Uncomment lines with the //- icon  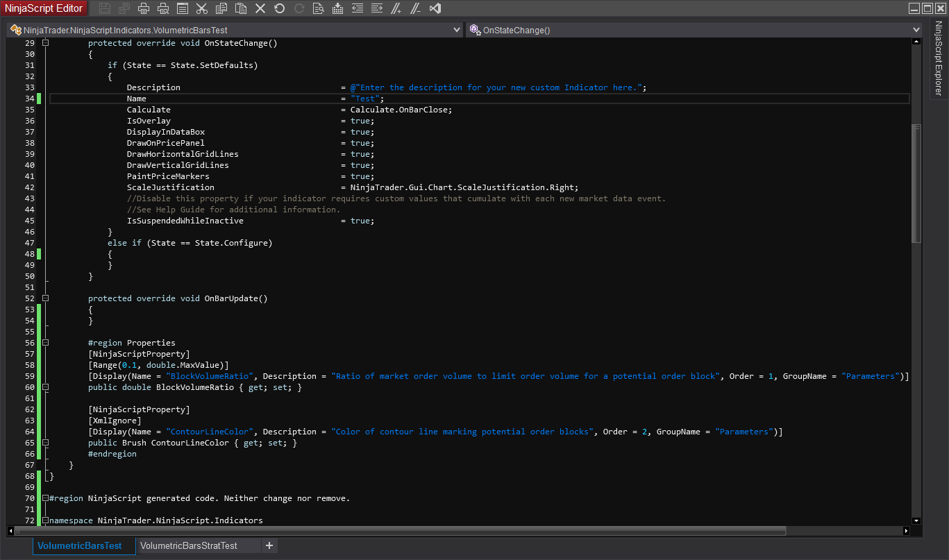point(415,8)
